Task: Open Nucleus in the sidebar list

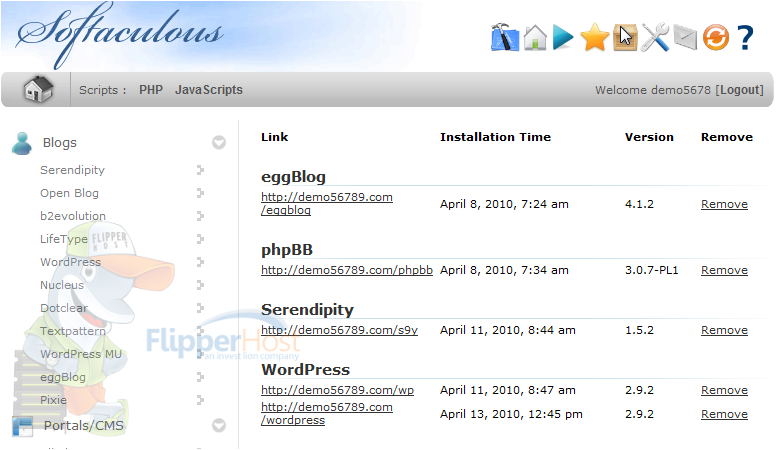Action: [62, 285]
